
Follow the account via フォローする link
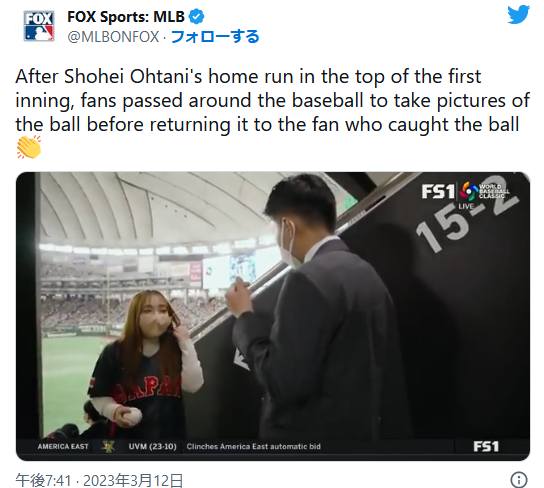215,36
